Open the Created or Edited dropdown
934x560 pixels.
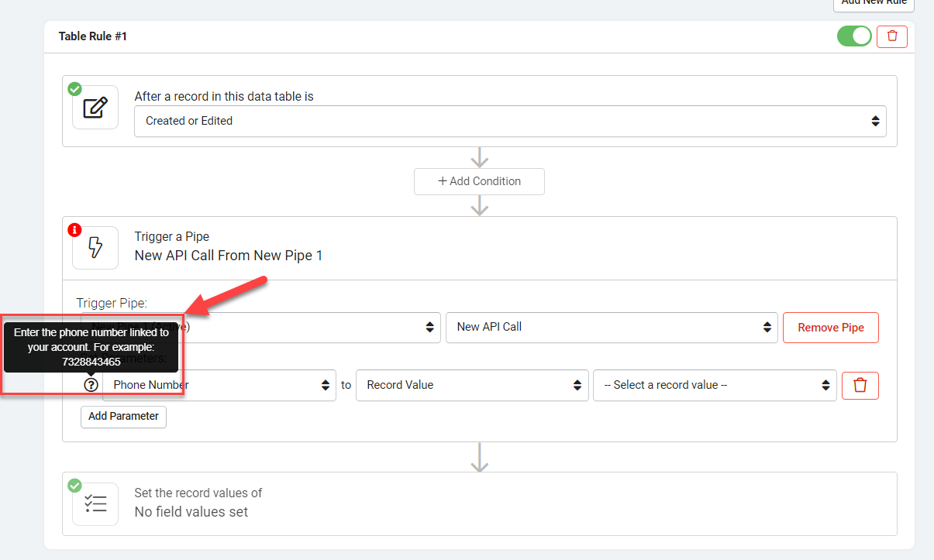tap(510, 121)
